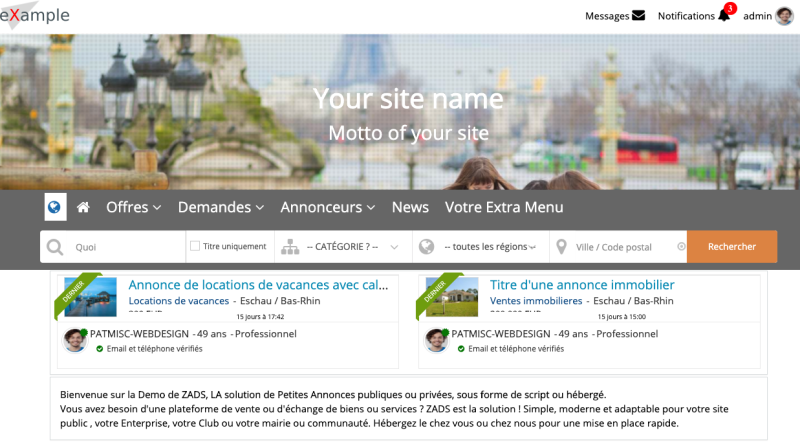Open Messages envelope icon

[638, 16]
